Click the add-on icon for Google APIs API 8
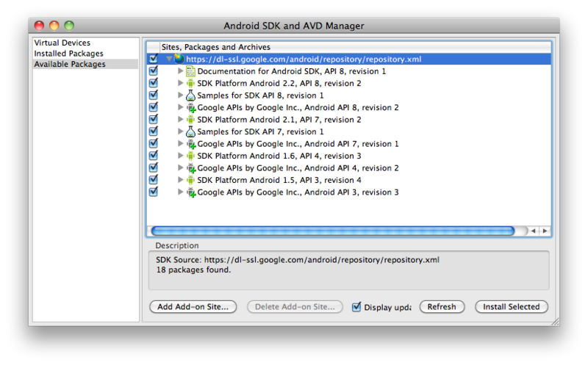The height and width of the screenshot is (365, 588). coord(191,107)
